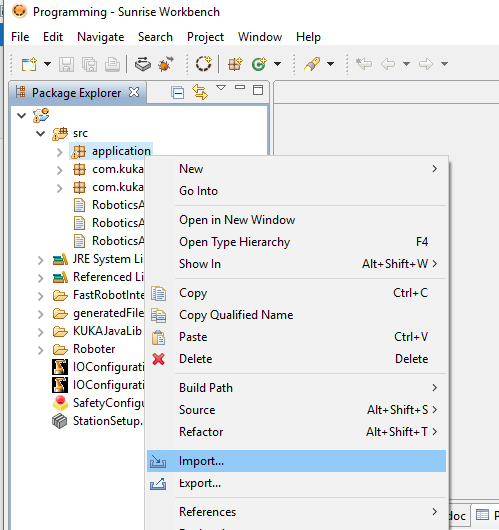Screen dimensions: 499x530
Task: Minimize the Package Explorer view
Action: click(x=240, y=88)
